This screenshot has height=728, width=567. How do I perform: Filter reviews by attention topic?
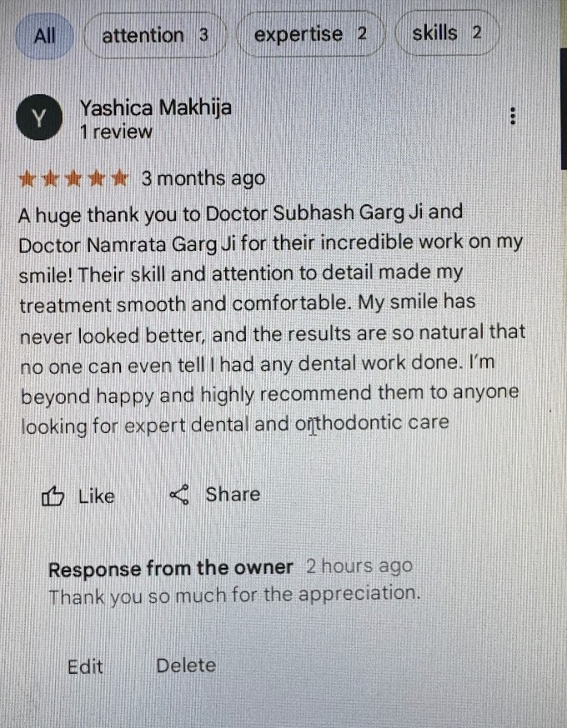154,35
